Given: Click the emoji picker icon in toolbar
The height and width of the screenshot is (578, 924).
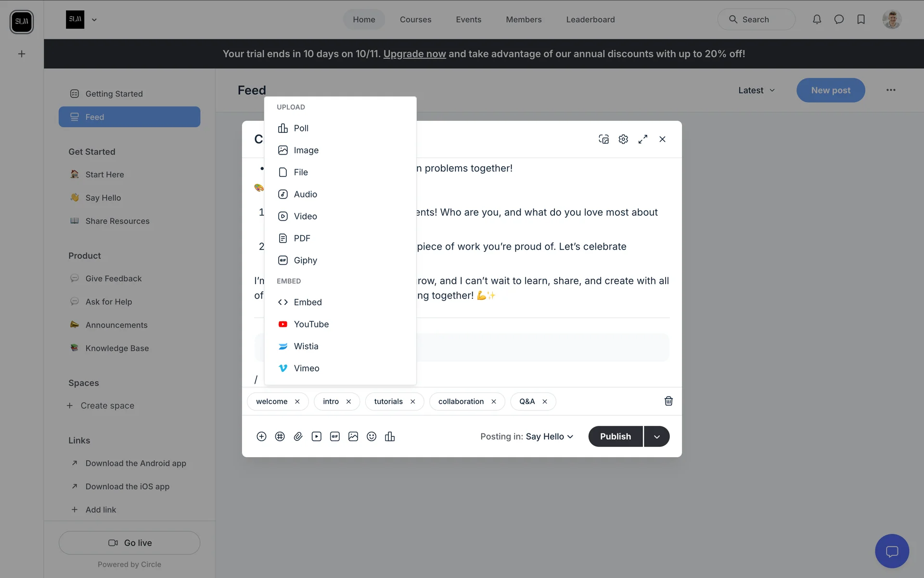Looking at the screenshot, I should pyautogui.click(x=371, y=436).
